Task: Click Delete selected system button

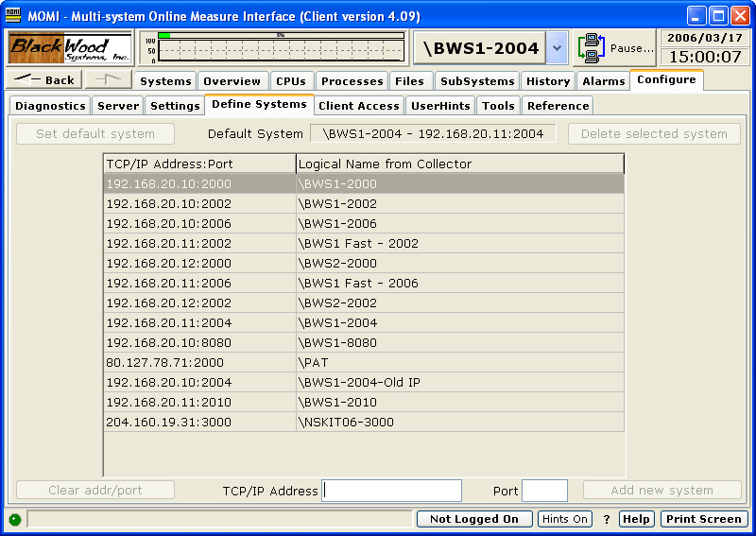Action: (654, 133)
